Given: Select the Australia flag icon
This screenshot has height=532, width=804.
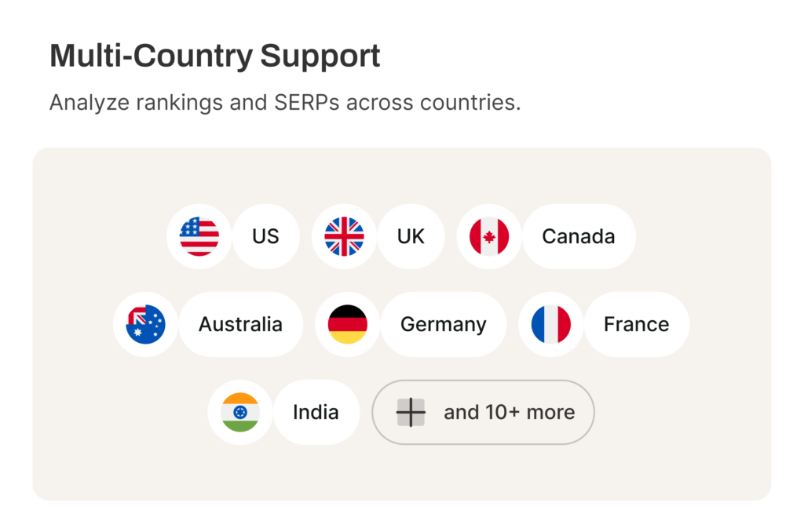Looking at the screenshot, I should (x=145, y=324).
